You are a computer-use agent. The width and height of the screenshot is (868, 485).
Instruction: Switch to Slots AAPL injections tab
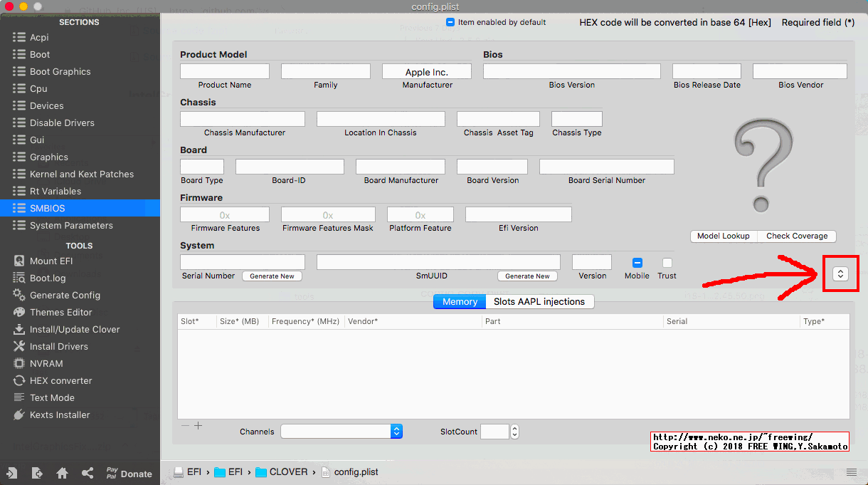tap(539, 302)
